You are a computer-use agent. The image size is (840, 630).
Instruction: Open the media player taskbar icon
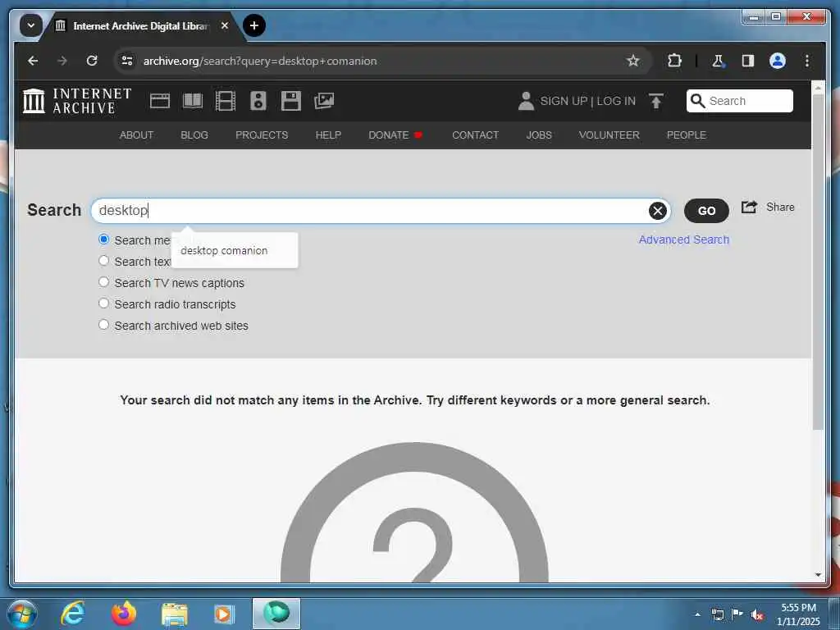pos(224,614)
